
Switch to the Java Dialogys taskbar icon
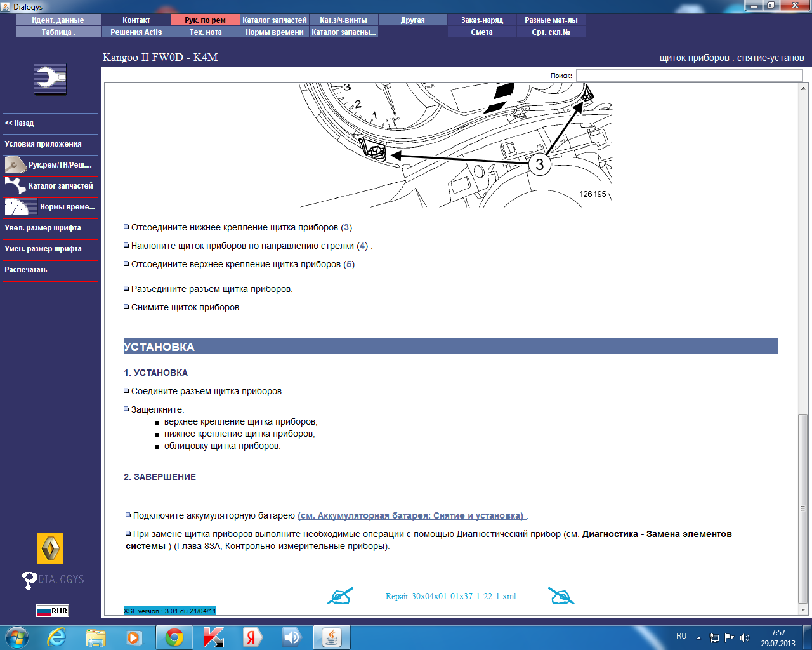tap(332, 637)
